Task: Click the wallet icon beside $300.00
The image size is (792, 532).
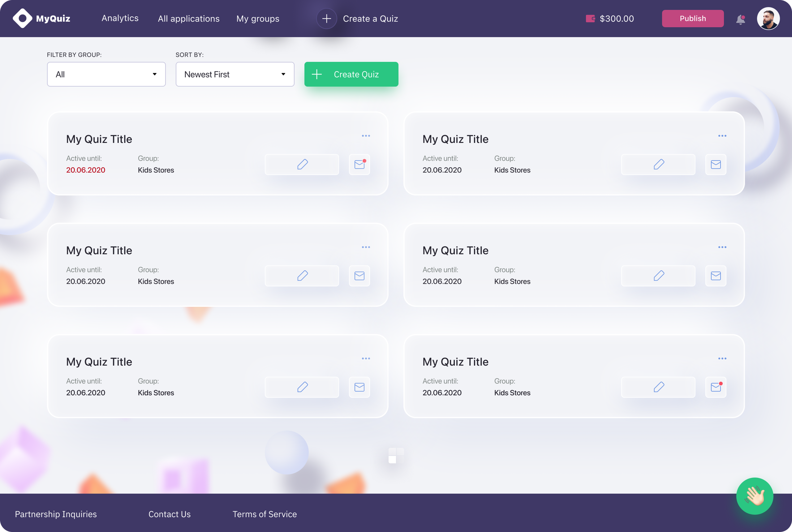Action: pos(590,19)
